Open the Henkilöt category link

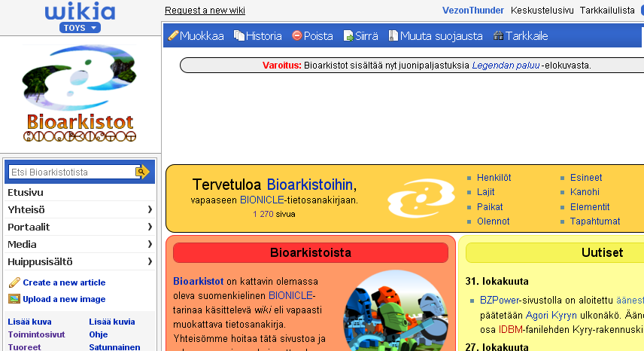(x=494, y=178)
